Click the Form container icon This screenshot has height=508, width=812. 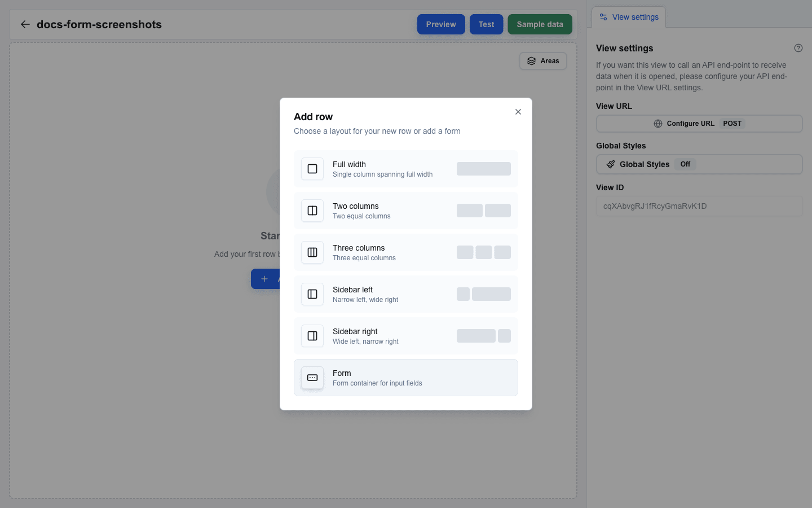(x=312, y=378)
